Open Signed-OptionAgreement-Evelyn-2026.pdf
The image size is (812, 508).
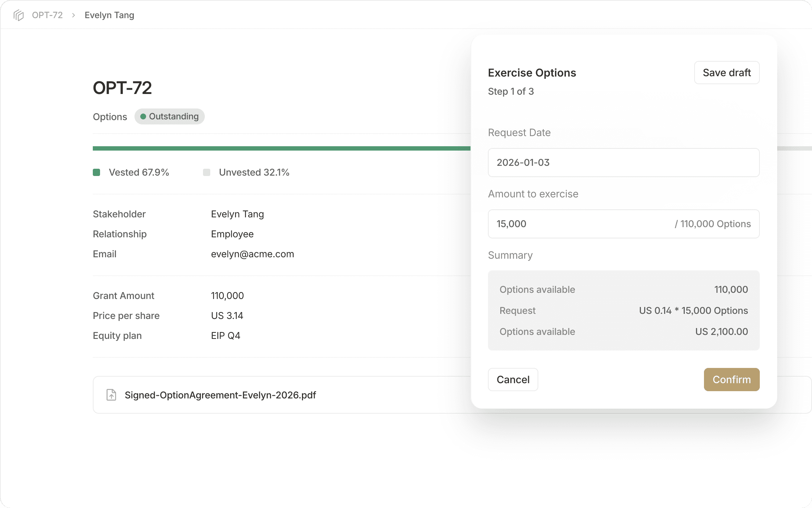click(x=220, y=395)
